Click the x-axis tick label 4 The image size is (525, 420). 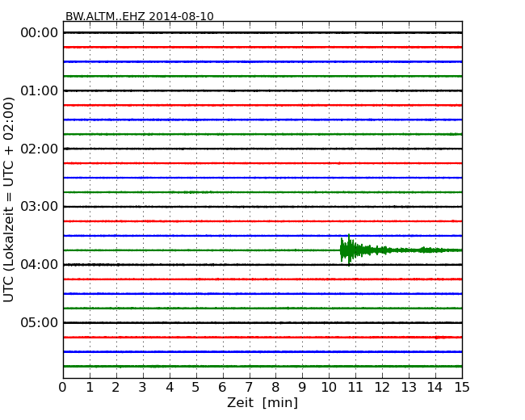coord(170,387)
